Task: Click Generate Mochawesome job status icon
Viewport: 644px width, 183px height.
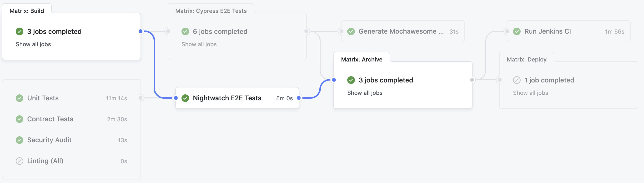Action: click(351, 31)
